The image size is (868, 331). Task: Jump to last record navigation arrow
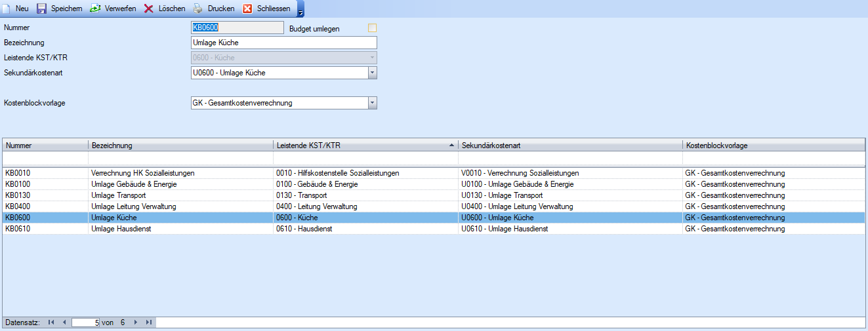click(149, 322)
